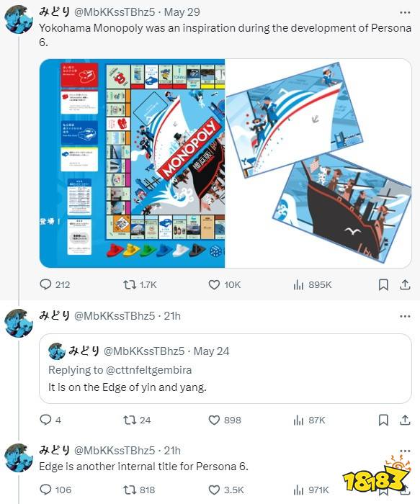Viewport: 420px width, 504px height.
Task: Like the tweet with 898 likes
Action: tap(214, 420)
